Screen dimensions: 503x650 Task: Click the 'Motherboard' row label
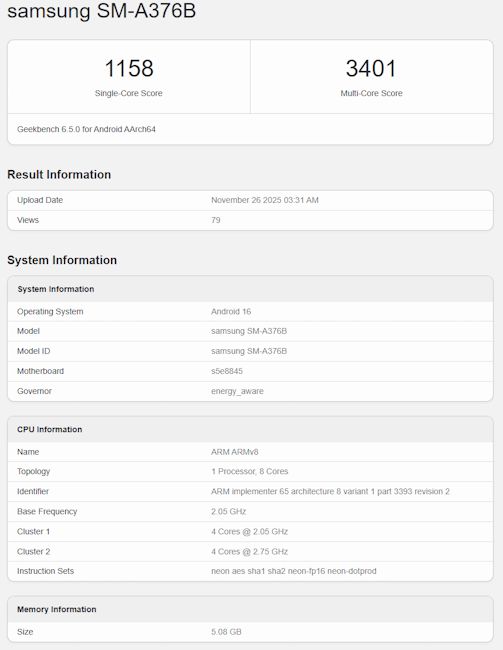coord(40,371)
